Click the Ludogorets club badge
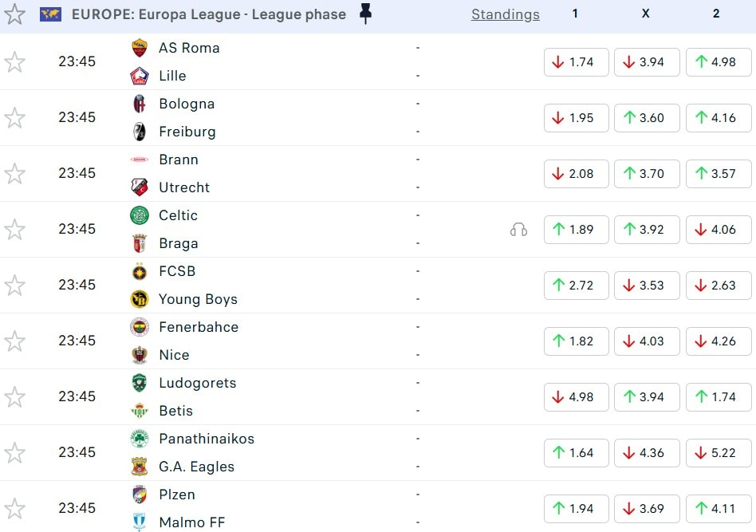 pyautogui.click(x=140, y=383)
